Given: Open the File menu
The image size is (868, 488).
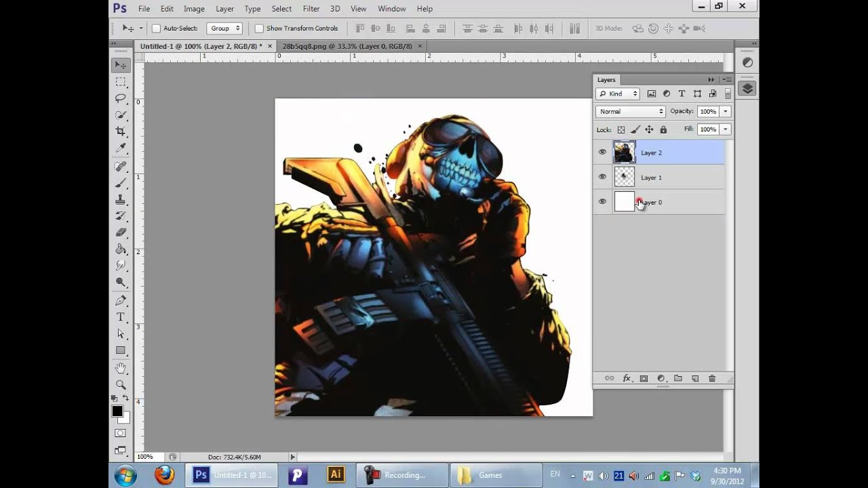Looking at the screenshot, I should [x=144, y=9].
